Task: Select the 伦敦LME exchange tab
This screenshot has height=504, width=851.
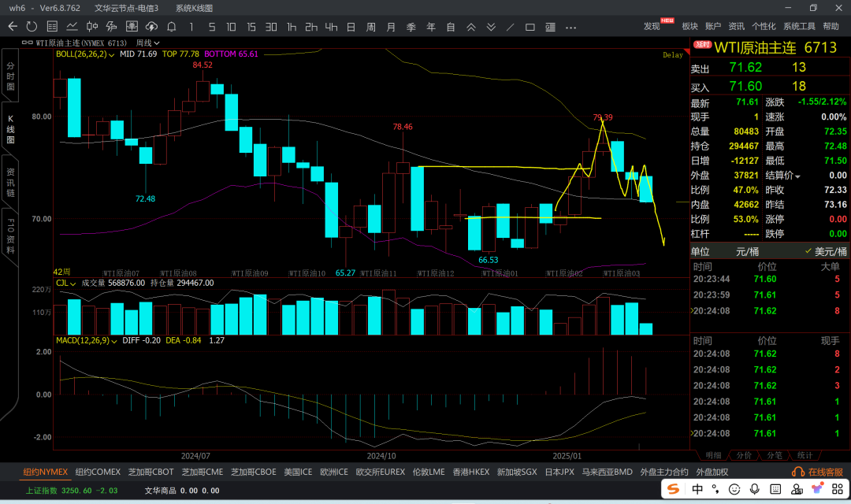Action: tap(429, 472)
